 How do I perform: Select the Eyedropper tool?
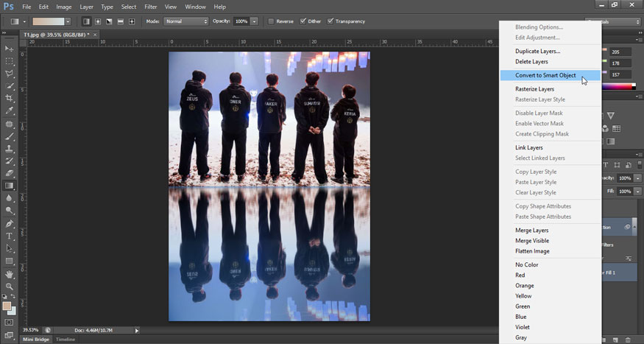click(10, 110)
